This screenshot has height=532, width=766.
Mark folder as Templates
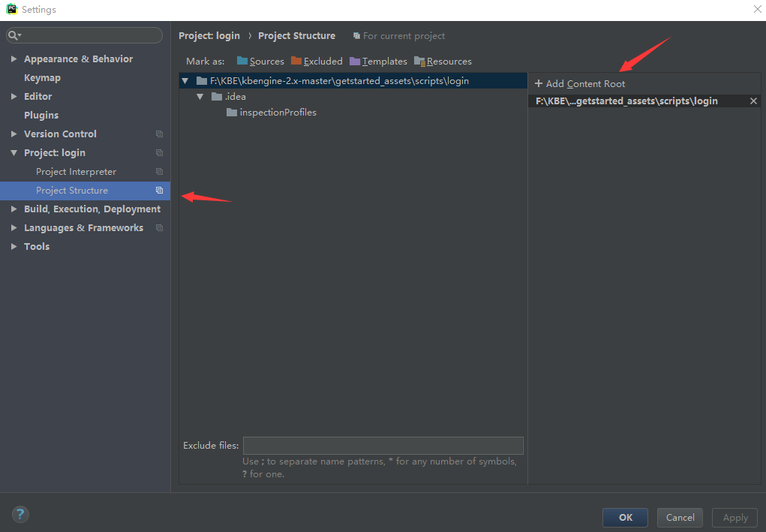[378, 62]
